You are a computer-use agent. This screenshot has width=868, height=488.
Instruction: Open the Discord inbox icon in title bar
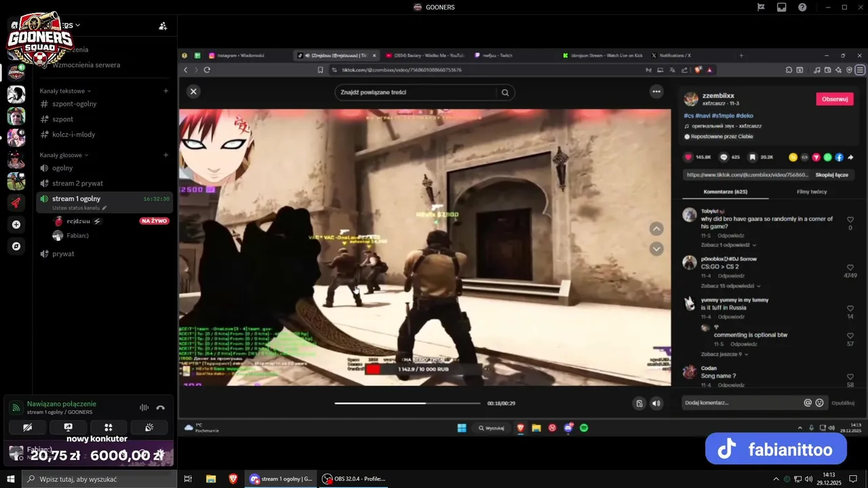click(x=782, y=7)
